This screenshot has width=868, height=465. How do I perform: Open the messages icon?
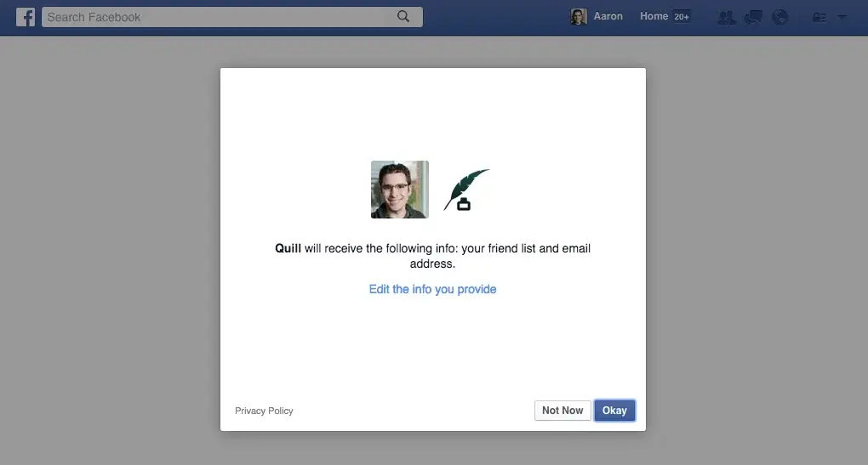(x=752, y=17)
